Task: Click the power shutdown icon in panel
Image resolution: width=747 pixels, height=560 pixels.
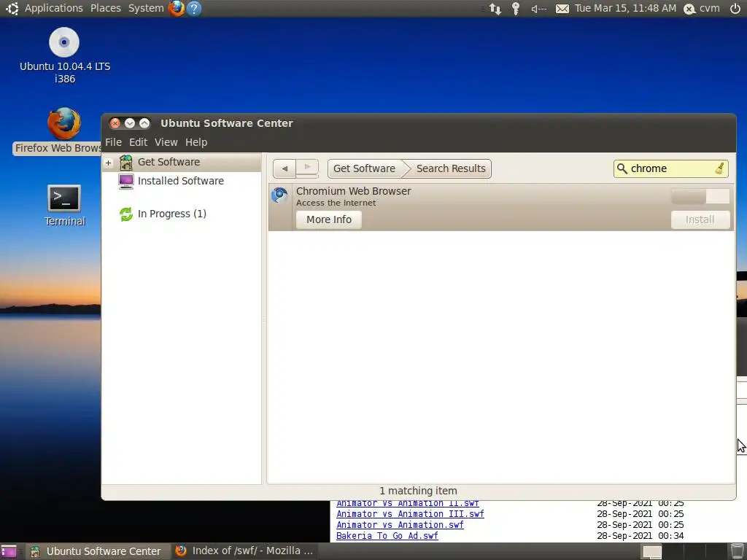Action: click(735, 9)
